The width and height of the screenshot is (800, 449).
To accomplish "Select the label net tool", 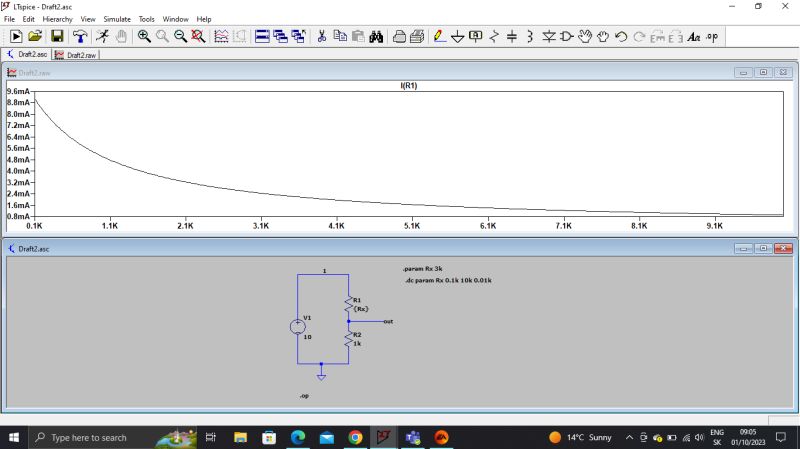I will (476, 36).
